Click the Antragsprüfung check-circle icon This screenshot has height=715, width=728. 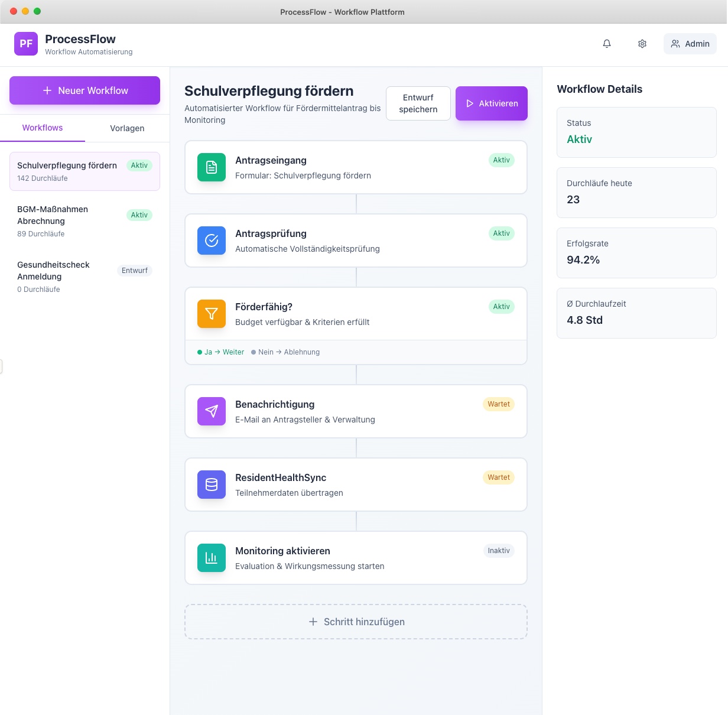coord(211,240)
